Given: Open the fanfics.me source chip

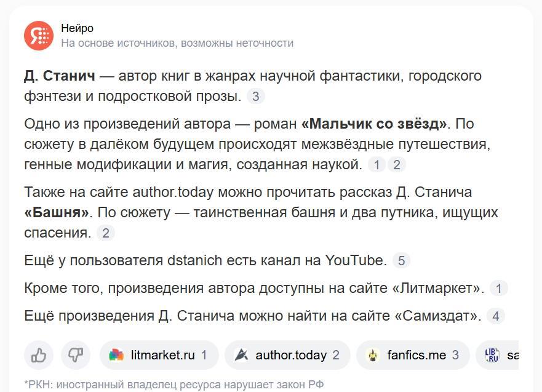Looking at the screenshot, I should (413, 355).
